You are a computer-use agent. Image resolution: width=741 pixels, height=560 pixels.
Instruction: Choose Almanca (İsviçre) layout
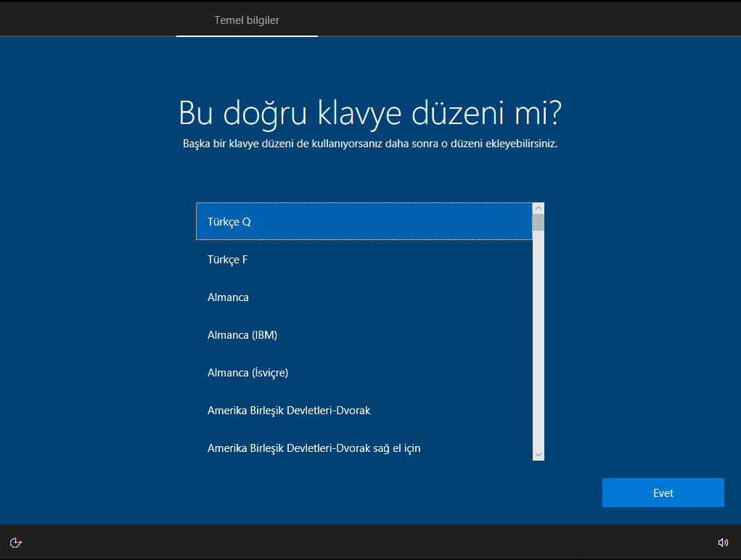coord(364,373)
